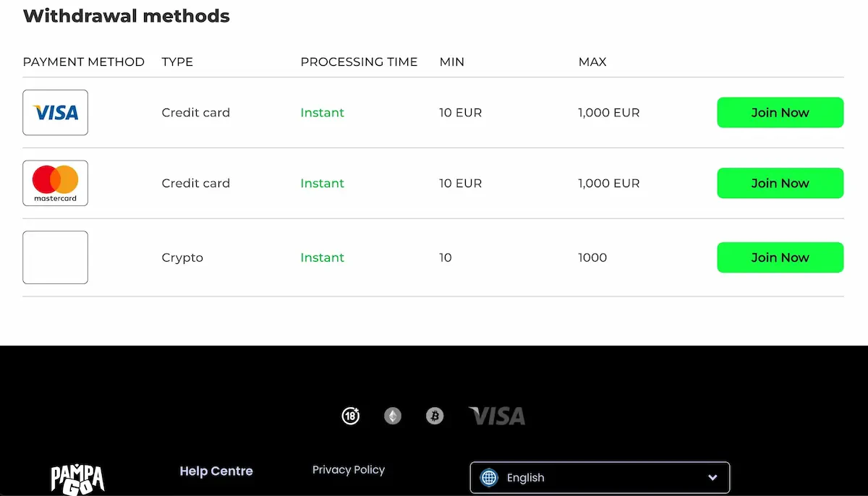The width and height of the screenshot is (868, 496).
Task: Open the Help Centre footer link
Action: coord(216,471)
